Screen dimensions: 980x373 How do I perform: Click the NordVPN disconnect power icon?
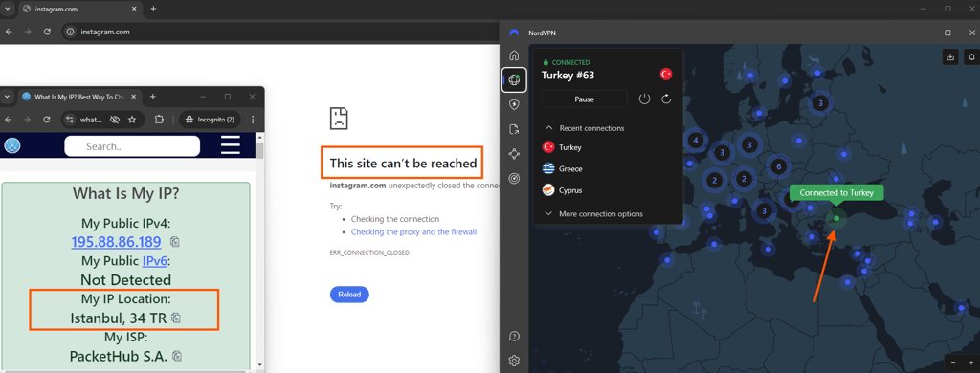pyautogui.click(x=644, y=99)
